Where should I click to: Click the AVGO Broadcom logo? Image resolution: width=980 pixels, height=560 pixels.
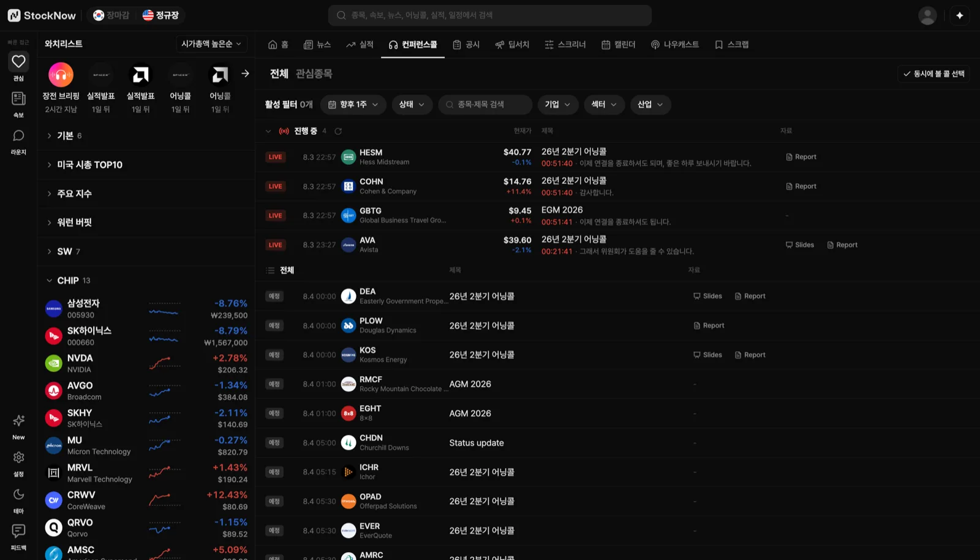54,390
